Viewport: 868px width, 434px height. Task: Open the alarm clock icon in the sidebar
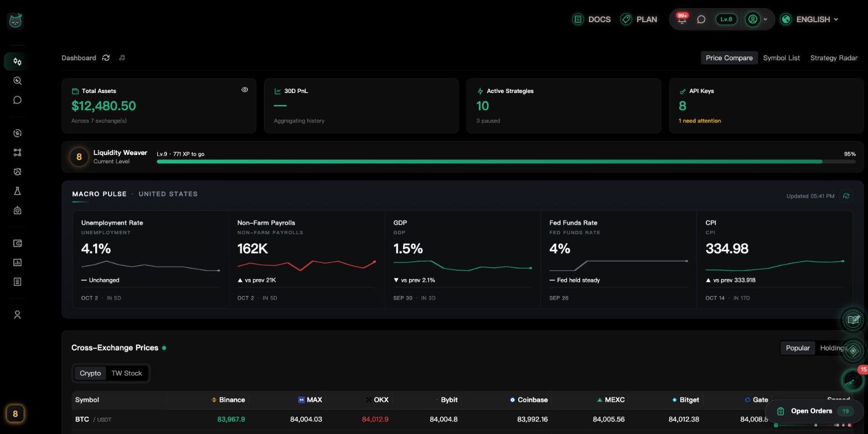[x=17, y=172]
